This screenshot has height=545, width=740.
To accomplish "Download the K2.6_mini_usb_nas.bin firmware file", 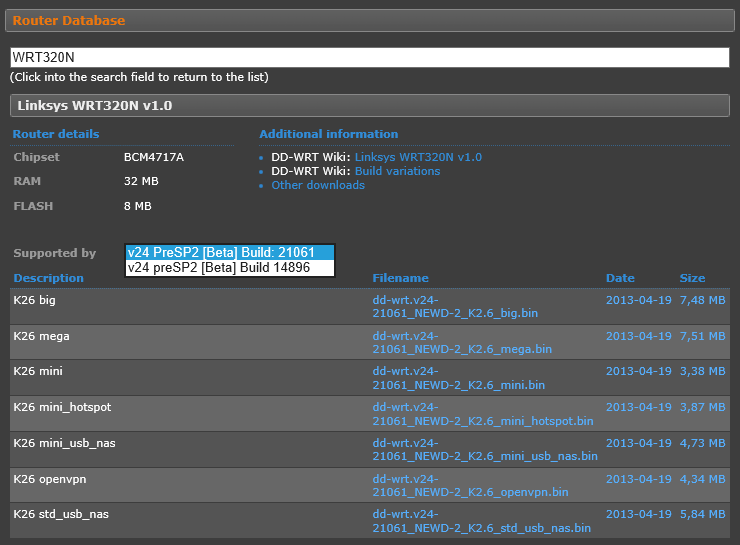I will pos(485,450).
